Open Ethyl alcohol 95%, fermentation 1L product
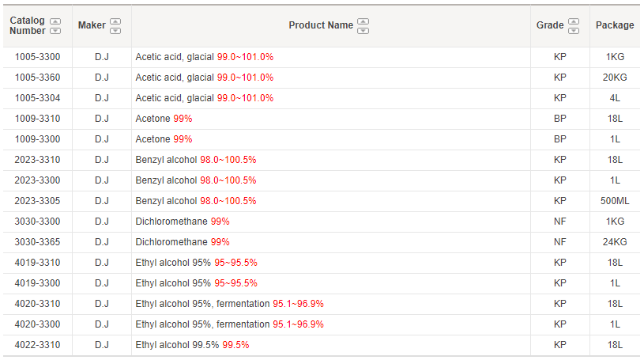 (230, 324)
